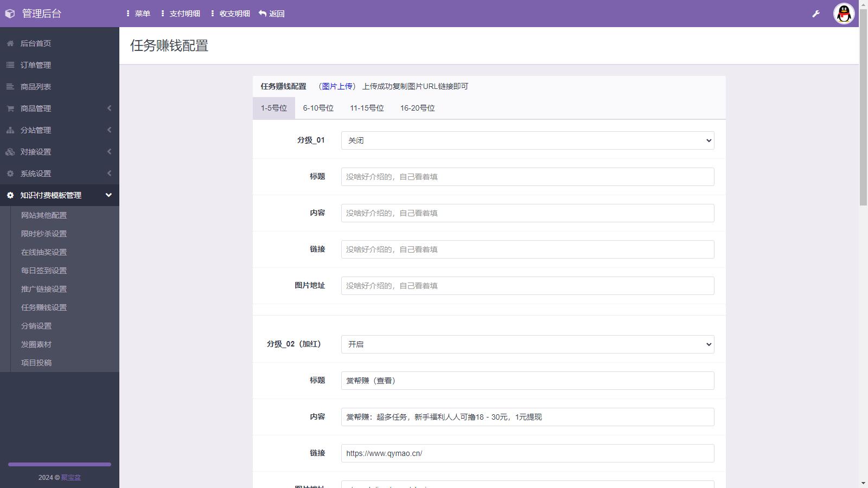Screen dimensions: 868x488
Task: Click the home icon for 后台首页
Action: click(10, 43)
